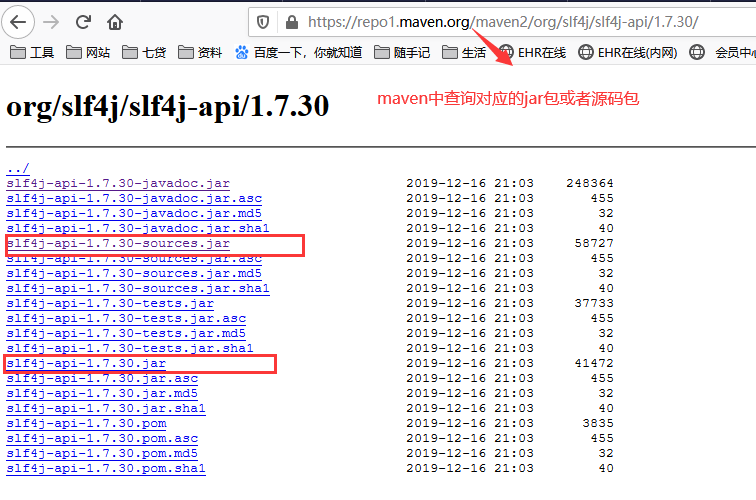Open the 生活 bookmark folder

(464, 52)
